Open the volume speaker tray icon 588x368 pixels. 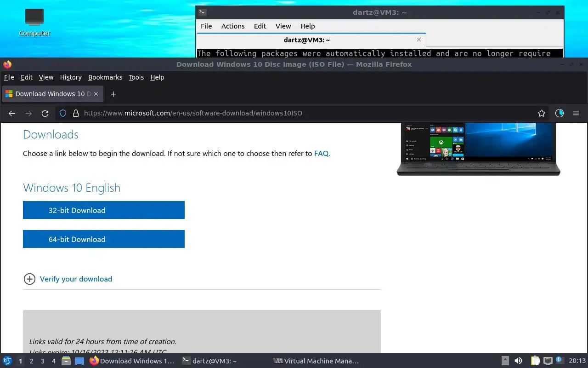tap(518, 361)
